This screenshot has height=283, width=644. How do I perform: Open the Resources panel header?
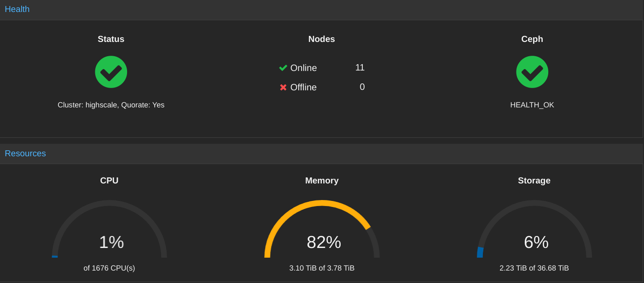coord(25,153)
